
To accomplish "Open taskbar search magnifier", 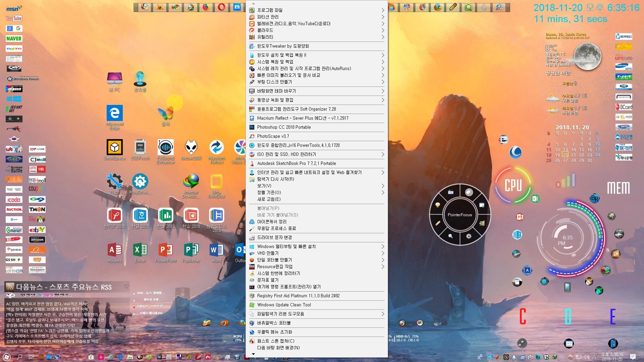I will tap(19, 357).
